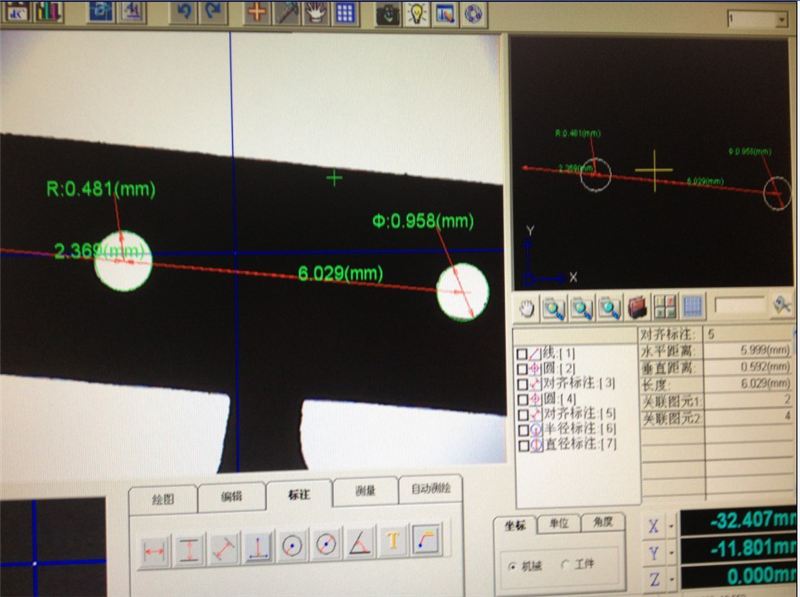
Task: Select the angle dimension tool
Action: coord(360,542)
